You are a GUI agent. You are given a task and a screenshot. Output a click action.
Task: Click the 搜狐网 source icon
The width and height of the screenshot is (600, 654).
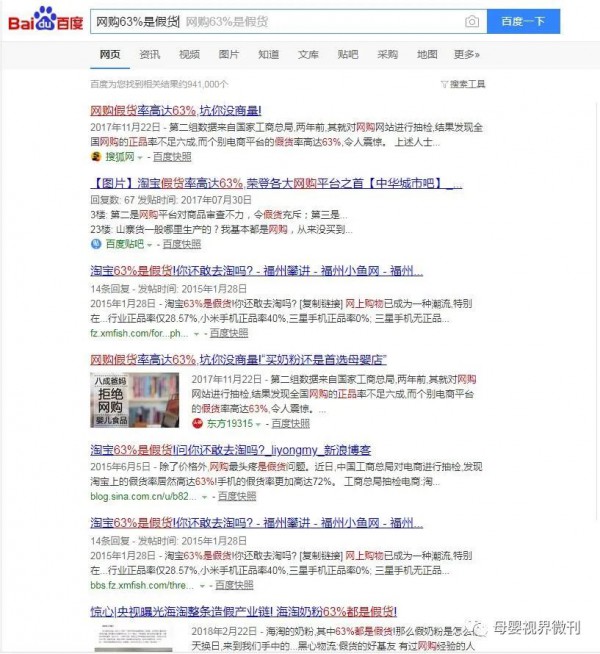tap(96, 157)
